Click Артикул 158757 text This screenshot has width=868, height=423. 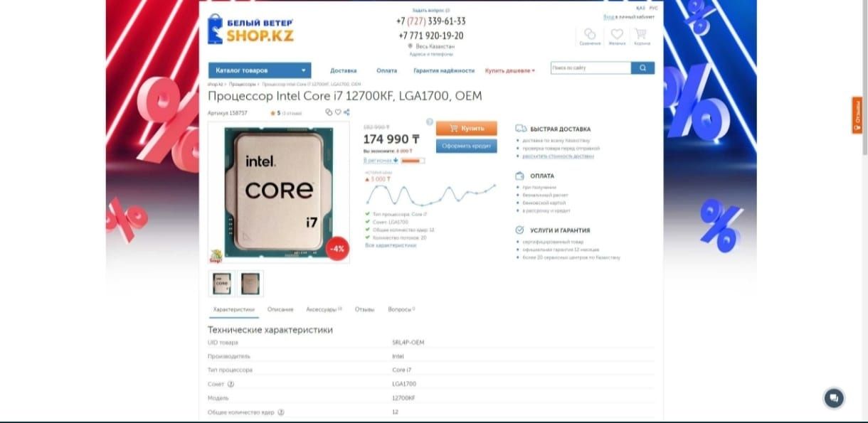(x=228, y=113)
